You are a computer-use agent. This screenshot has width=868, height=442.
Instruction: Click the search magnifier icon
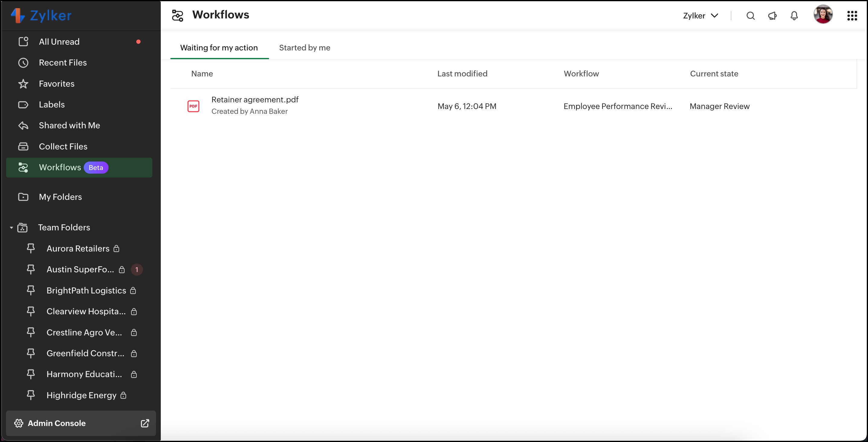click(x=750, y=16)
